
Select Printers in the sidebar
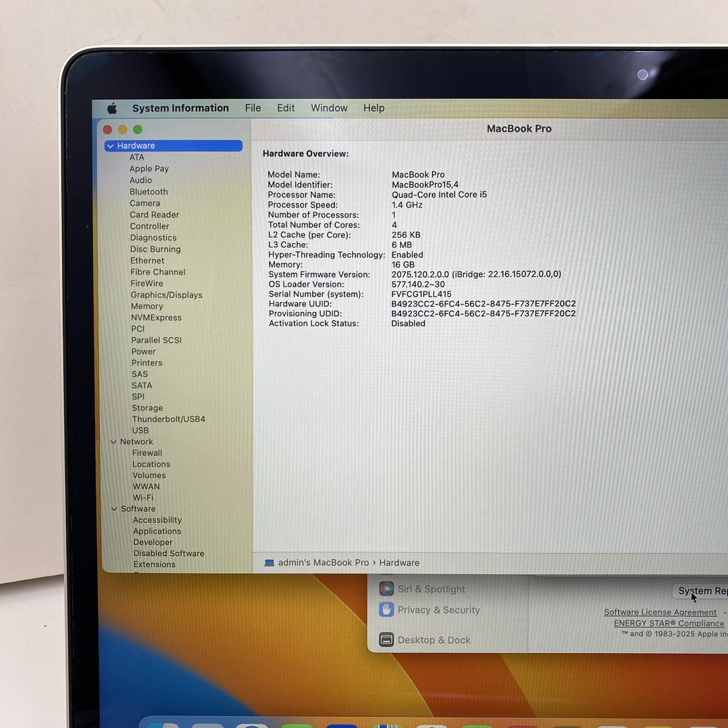pos(147,363)
